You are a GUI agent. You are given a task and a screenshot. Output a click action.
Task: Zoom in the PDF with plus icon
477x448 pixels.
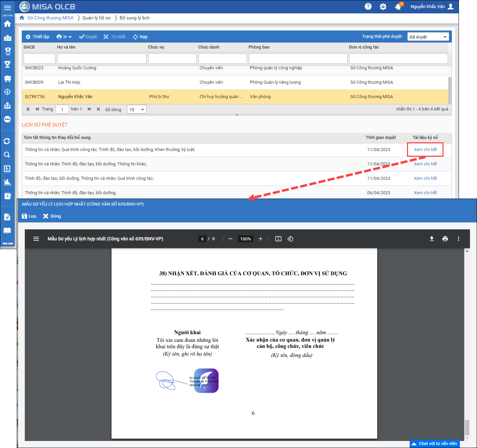pyautogui.click(x=261, y=239)
